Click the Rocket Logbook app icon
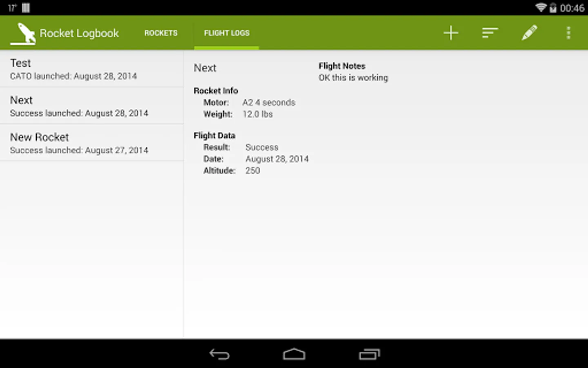588x368 pixels. point(23,32)
